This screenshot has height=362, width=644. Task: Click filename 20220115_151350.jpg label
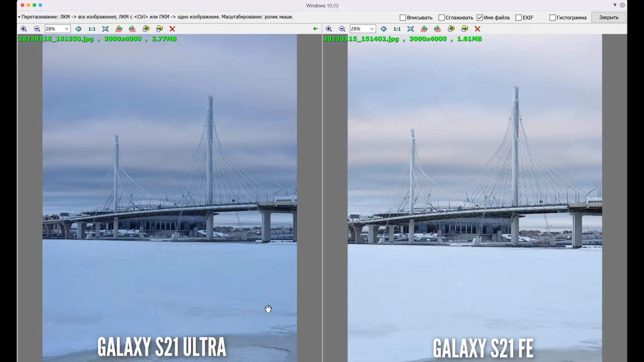(x=56, y=39)
